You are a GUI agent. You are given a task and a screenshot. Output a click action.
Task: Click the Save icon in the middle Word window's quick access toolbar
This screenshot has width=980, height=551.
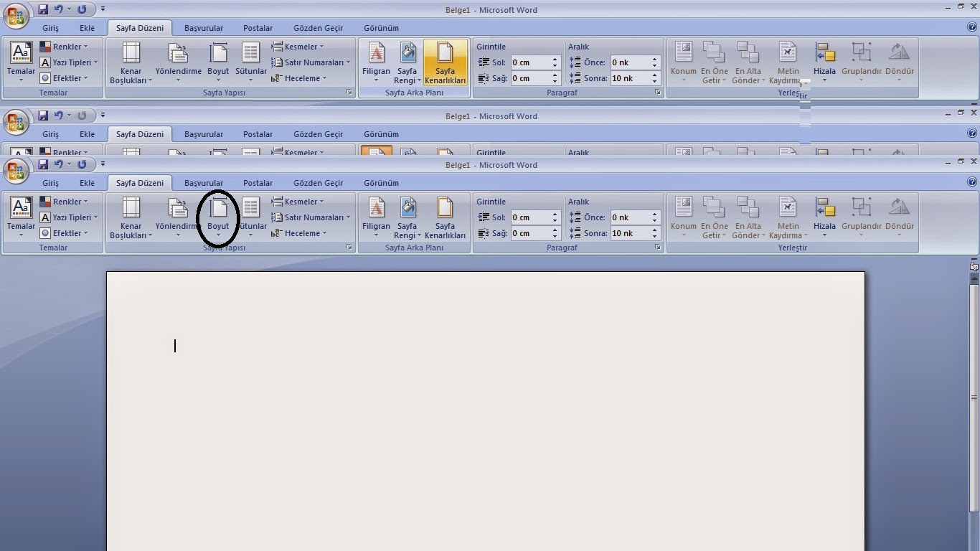(x=43, y=116)
